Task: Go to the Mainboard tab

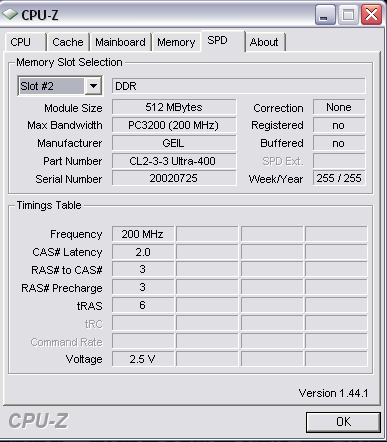Action: coord(121,42)
